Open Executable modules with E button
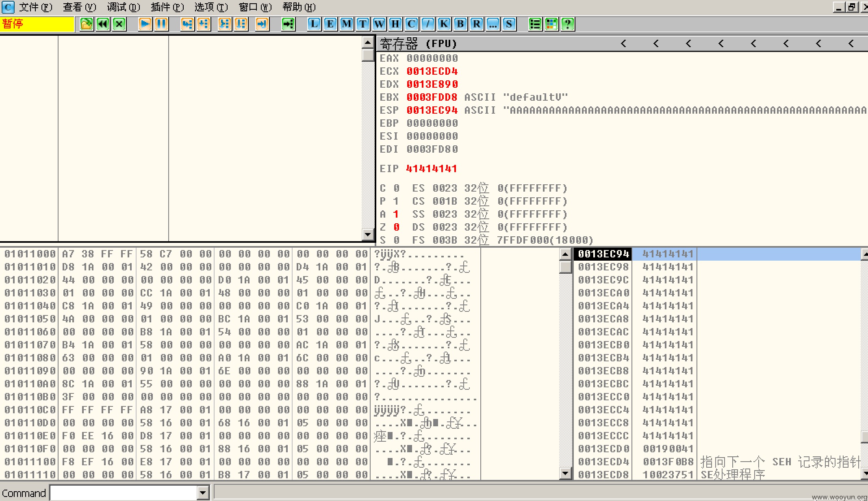 [x=330, y=24]
